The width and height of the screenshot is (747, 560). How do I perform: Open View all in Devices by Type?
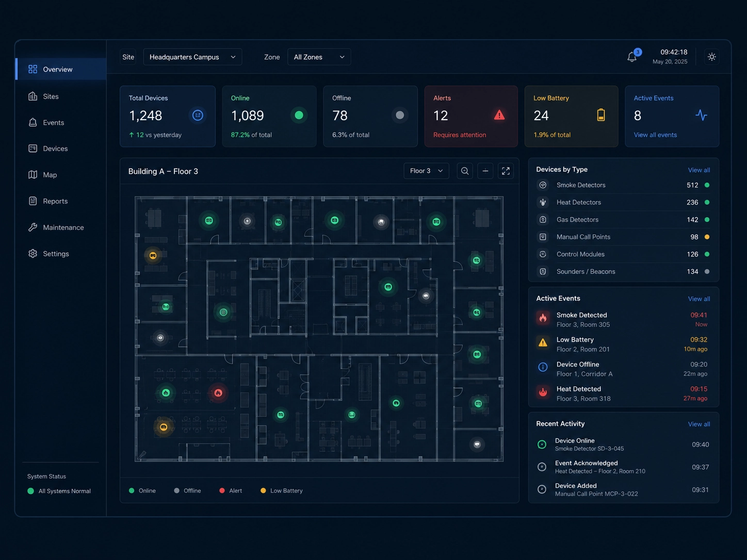coord(699,170)
